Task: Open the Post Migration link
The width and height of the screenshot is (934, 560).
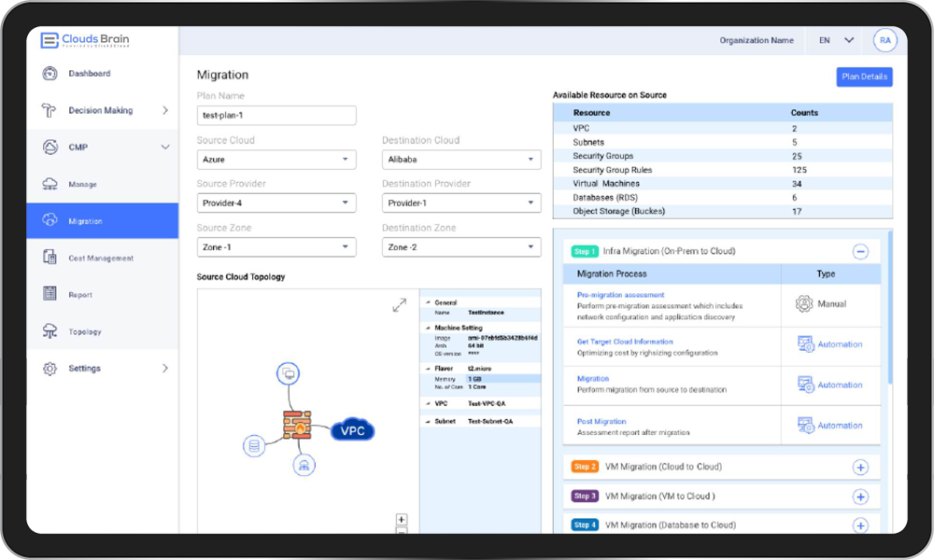Action: coord(601,421)
